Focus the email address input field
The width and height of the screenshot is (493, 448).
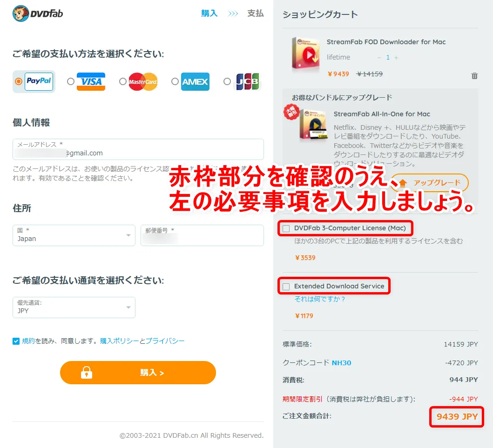pos(138,149)
